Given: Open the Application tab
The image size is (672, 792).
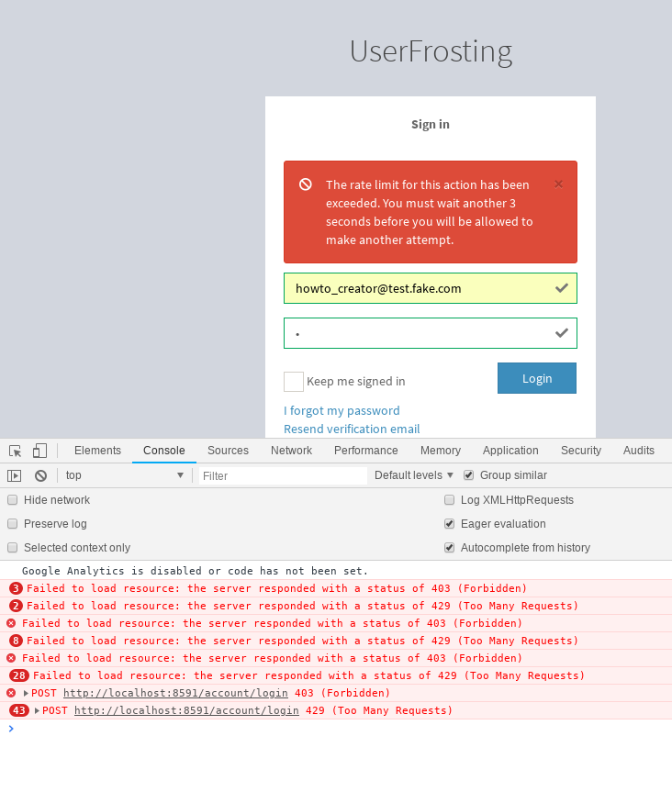Looking at the screenshot, I should (510, 451).
